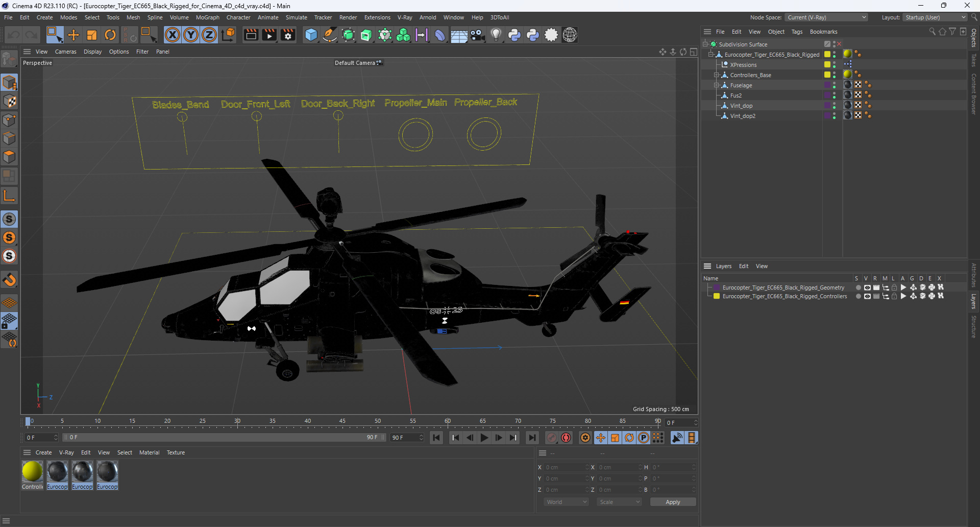Toggle visibility eye of Controllers layer
980x527 pixels.
[x=867, y=296]
